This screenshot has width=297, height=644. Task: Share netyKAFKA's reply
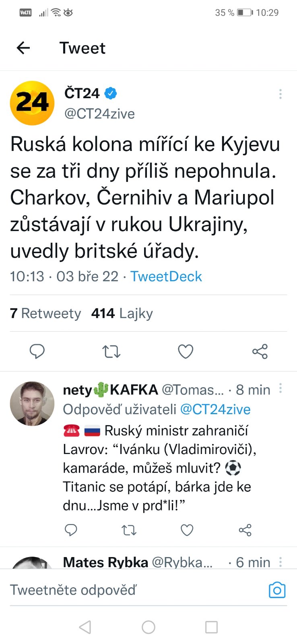point(245,530)
